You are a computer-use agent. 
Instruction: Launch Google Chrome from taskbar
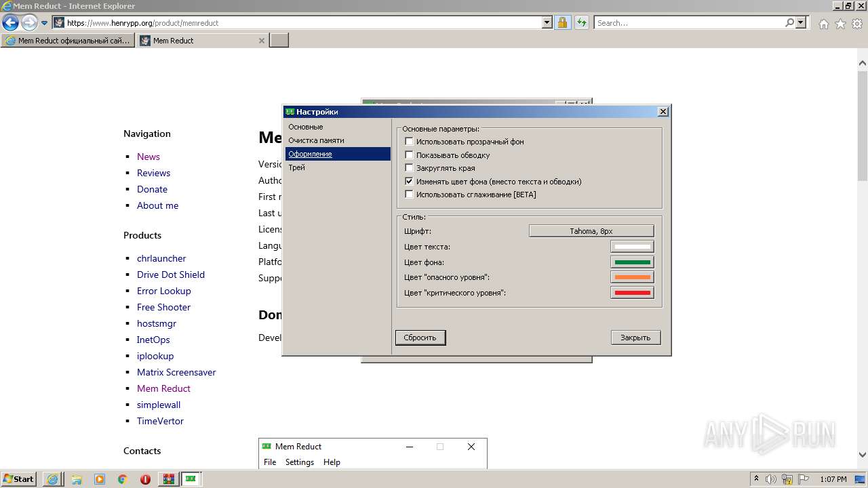point(123,479)
